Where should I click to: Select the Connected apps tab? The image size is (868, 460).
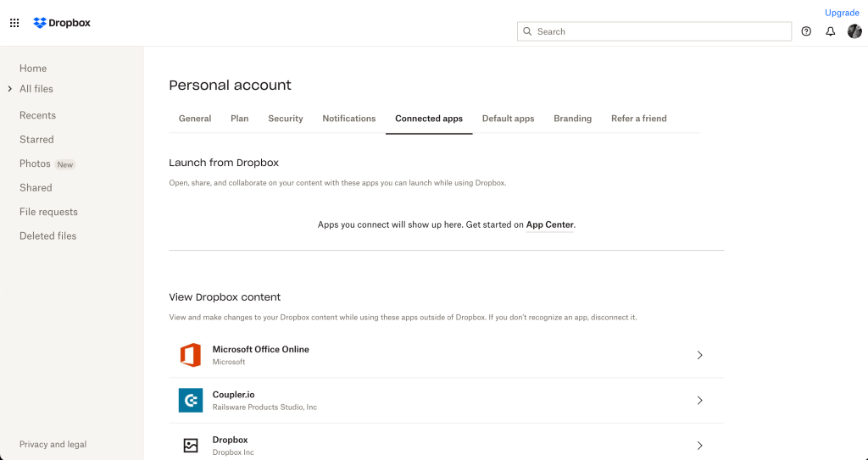pos(429,119)
